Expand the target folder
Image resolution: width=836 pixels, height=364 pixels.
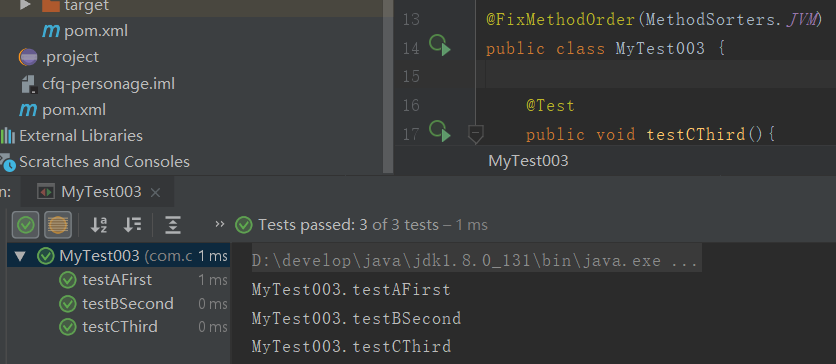[x=25, y=6]
